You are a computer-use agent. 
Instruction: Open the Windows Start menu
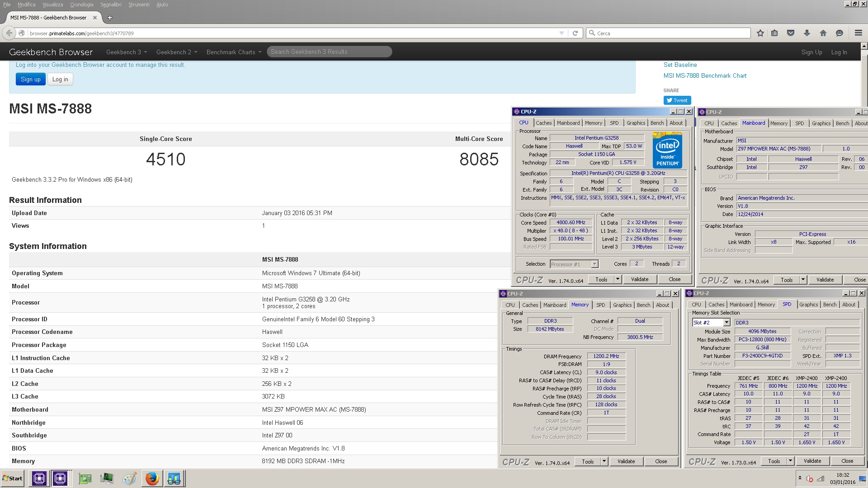(13, 478)
